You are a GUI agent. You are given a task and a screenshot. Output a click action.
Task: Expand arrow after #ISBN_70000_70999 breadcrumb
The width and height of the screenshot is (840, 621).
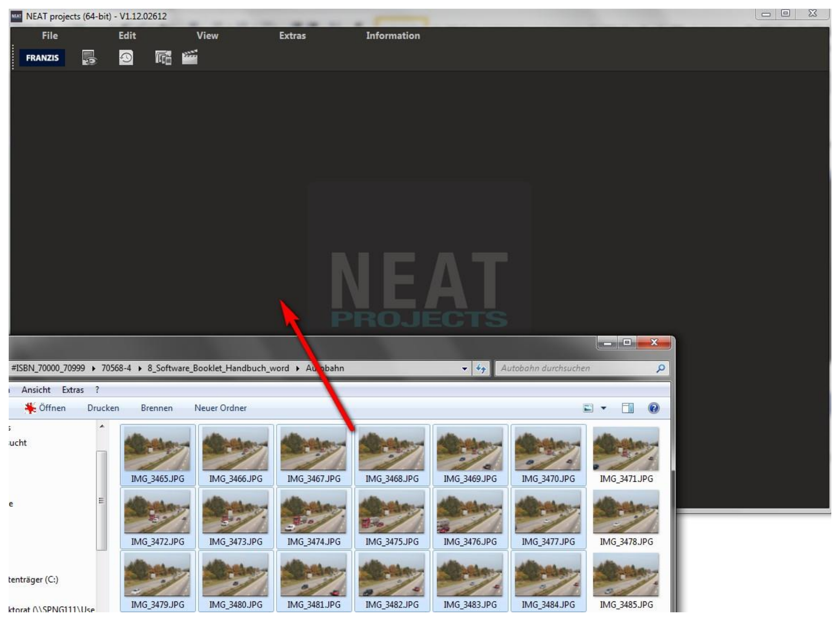click(x=94, y=369)
